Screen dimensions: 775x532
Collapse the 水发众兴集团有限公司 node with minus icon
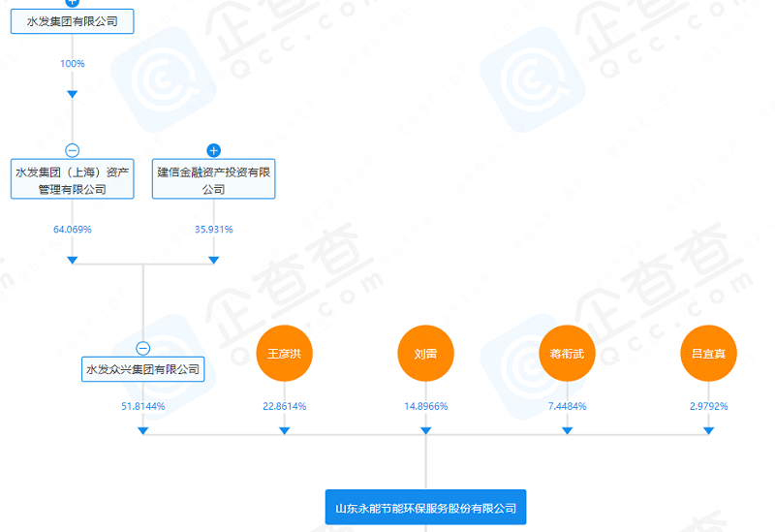point(142,349)
